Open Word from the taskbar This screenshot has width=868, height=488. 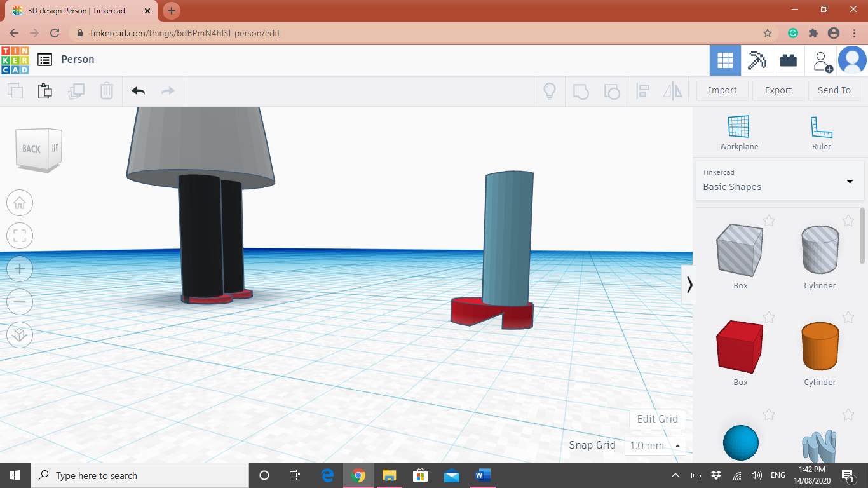pyautogui.click(x=483, y=475)
